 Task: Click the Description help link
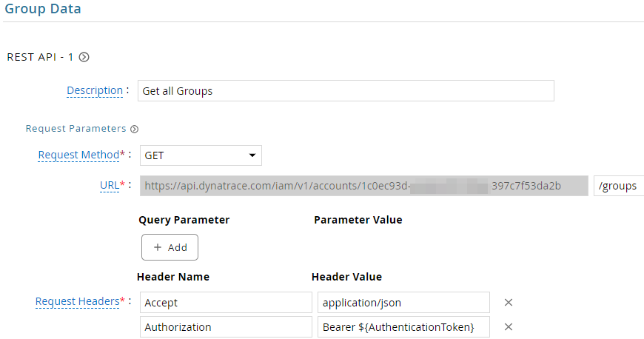(95, 90)
